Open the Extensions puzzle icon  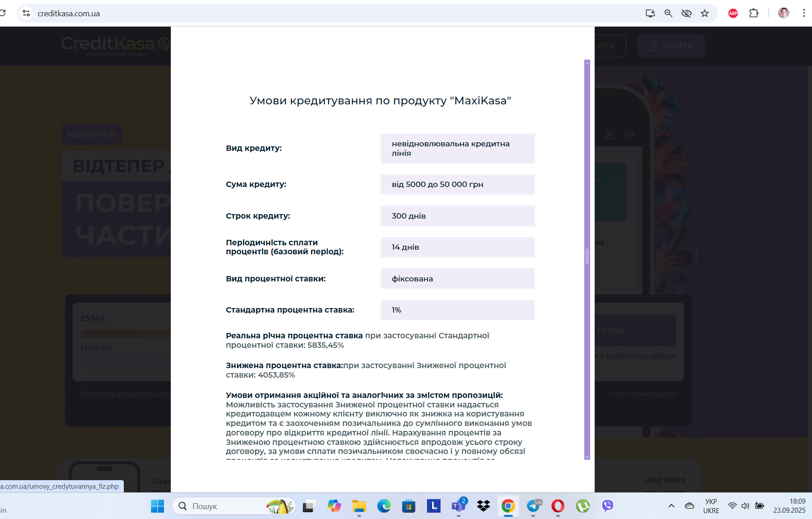pos(754,14)
